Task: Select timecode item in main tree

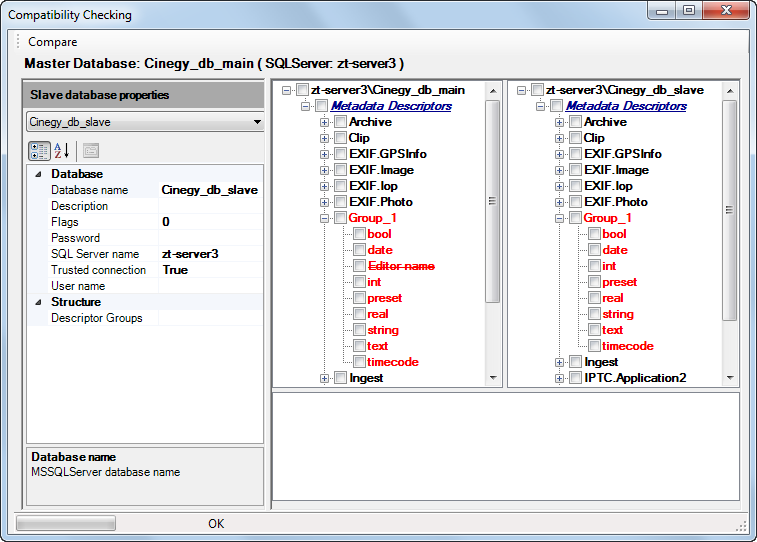Action: 393,362
